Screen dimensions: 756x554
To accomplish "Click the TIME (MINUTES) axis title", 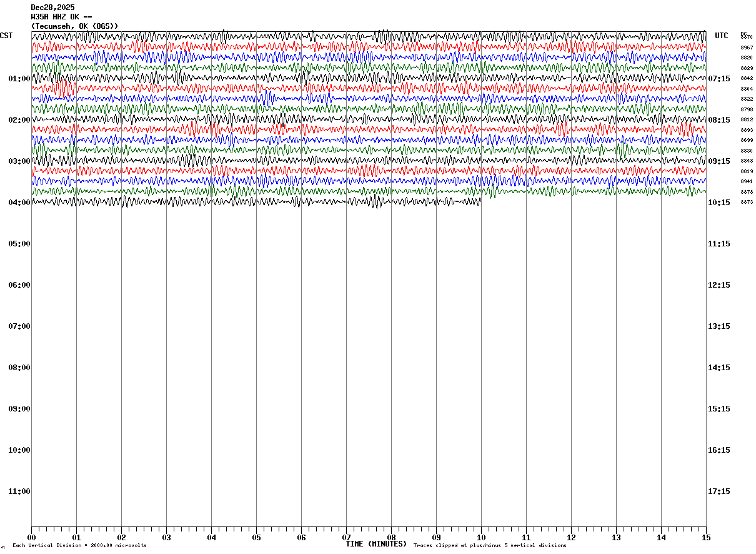I will [x=376, y=544].
